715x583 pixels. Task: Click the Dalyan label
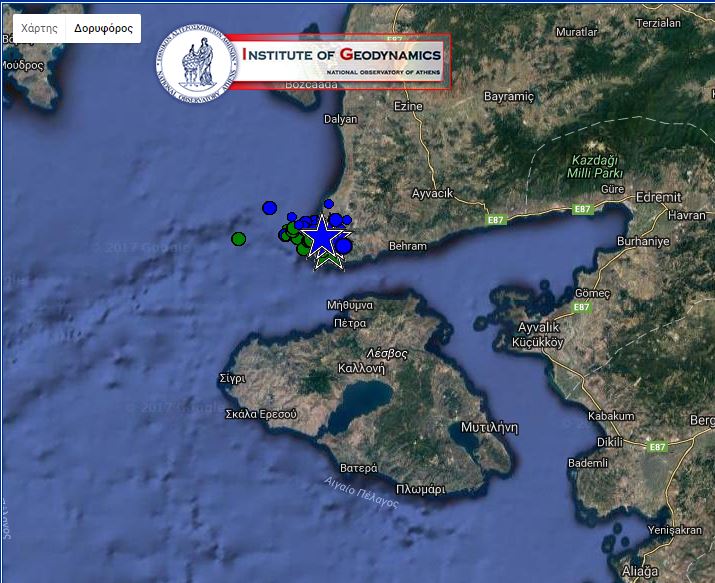(340, 119)
